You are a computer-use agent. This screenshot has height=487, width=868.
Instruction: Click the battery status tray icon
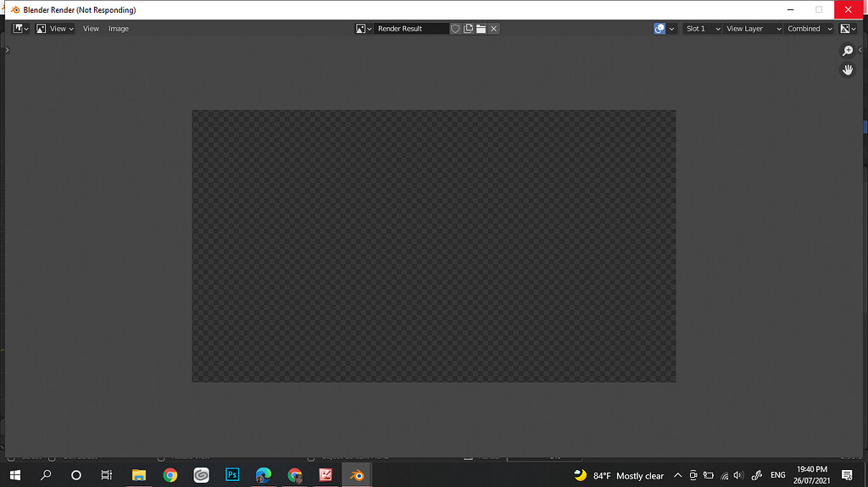pyautogui.click(x=709, y=475)
